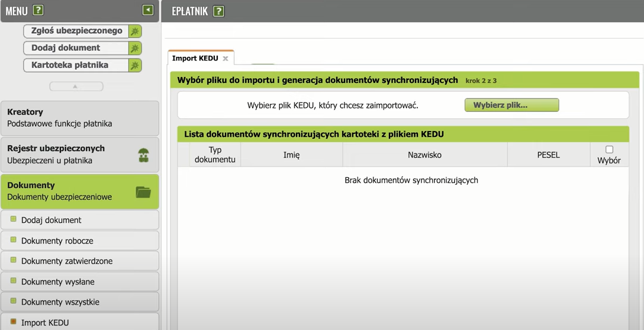The height and width of the screenshot is (330, 644).
Task: Open Dokumenty wysłane menu item
Action: (x=80, y=281)
